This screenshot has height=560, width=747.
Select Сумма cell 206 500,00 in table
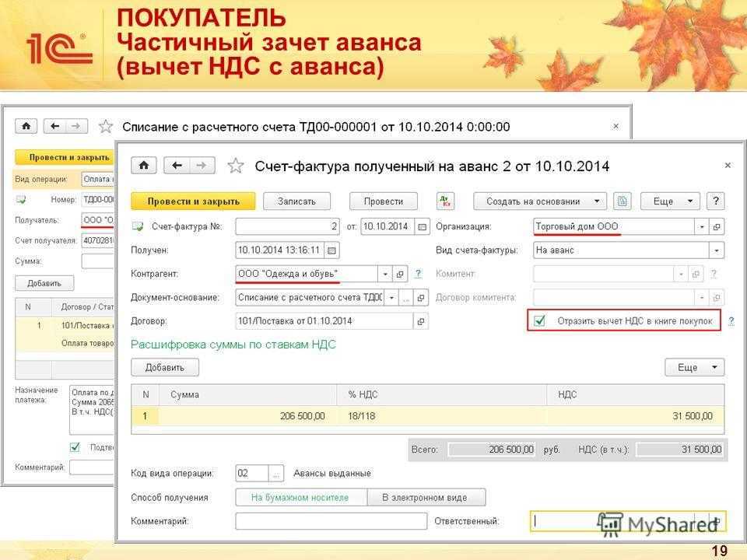click(247, 415)
